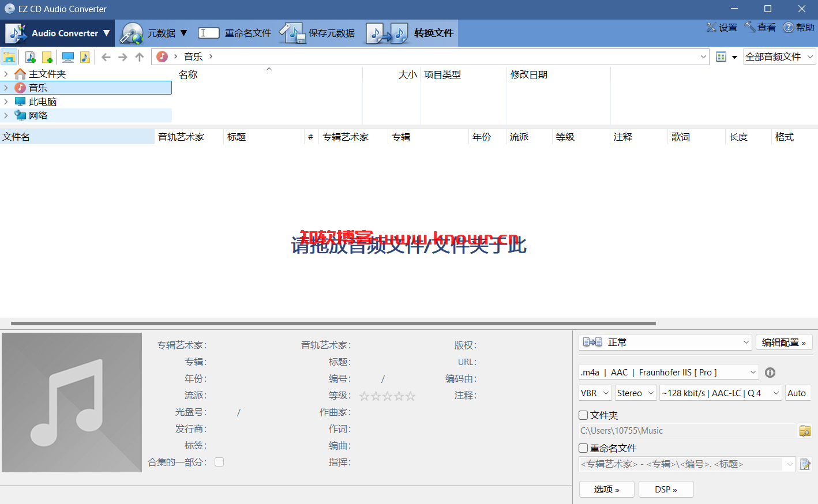818x504 pixels.
Task: Open the 查看 menu
Action: click(x=760, y=27)
